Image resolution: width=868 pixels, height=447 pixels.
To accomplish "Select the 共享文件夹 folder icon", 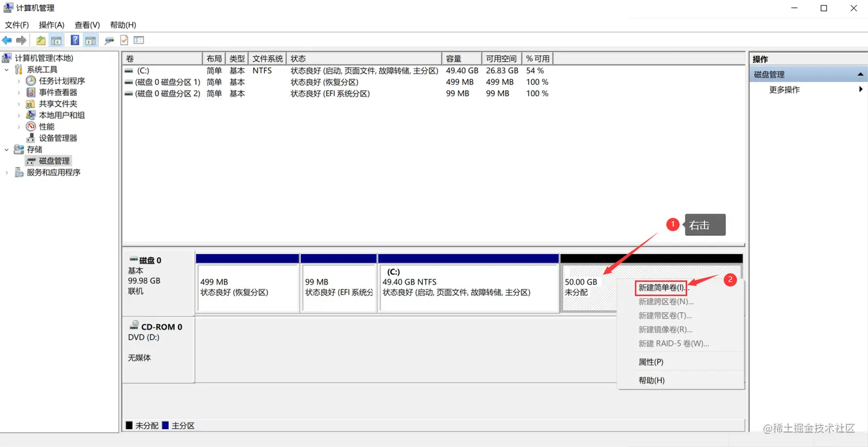I will click(x=31, y=104).
